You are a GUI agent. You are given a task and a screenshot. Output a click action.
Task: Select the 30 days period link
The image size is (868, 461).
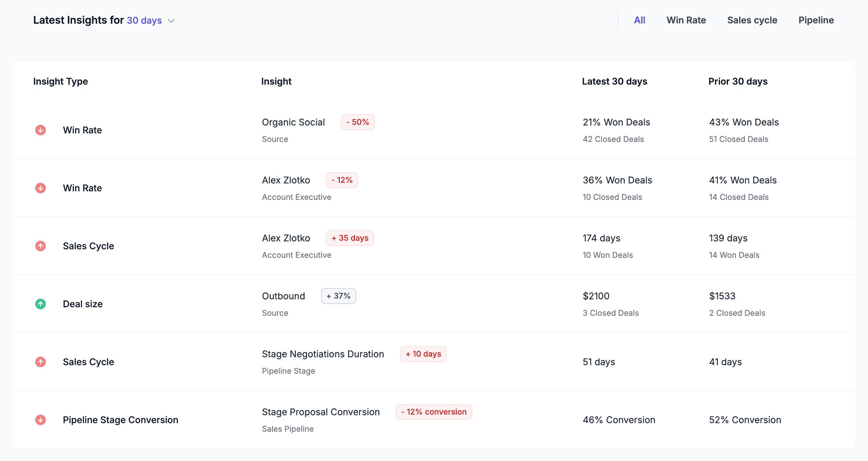(144, 20)
